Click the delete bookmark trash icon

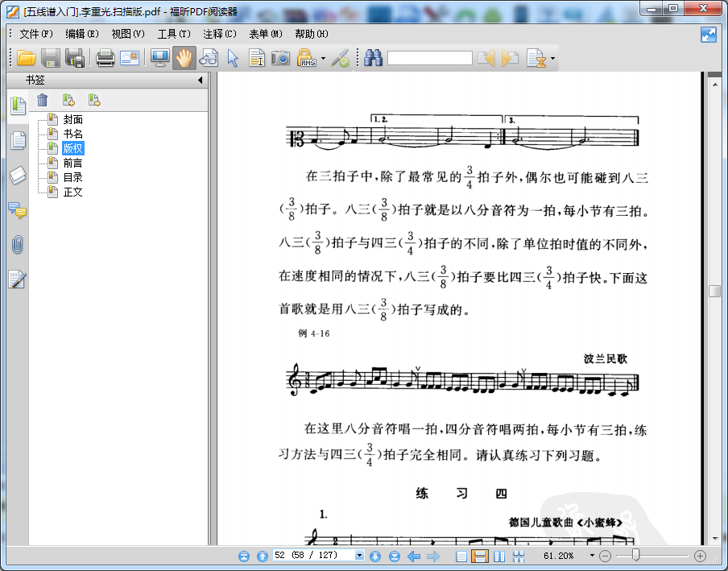click(42, 100)
